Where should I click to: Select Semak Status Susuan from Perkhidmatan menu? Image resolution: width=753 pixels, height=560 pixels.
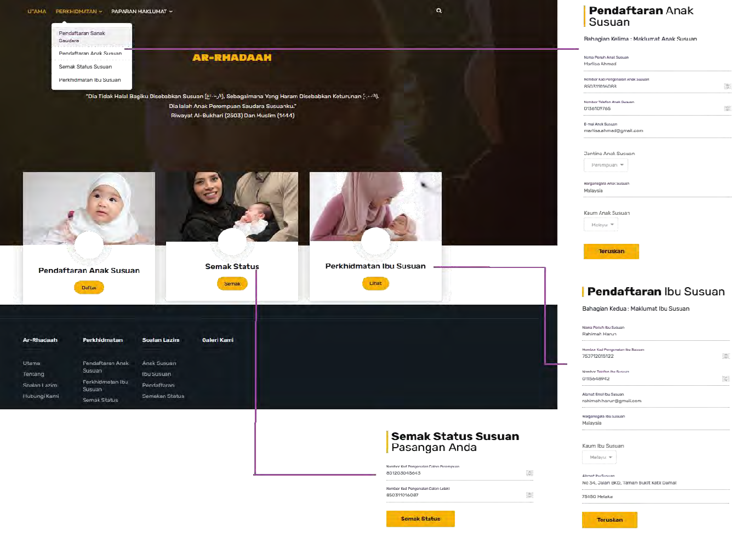pos(85,67)
